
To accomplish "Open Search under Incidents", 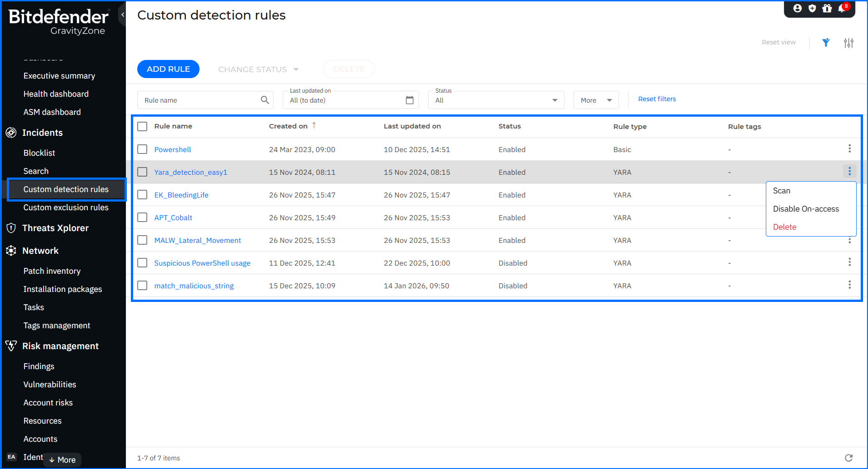I will click(36, 171).
